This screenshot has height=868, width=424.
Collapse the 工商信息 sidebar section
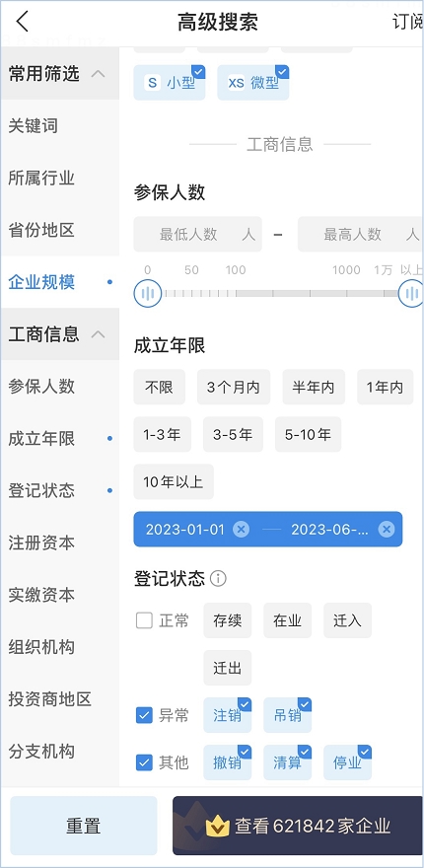tap(99, 334)
